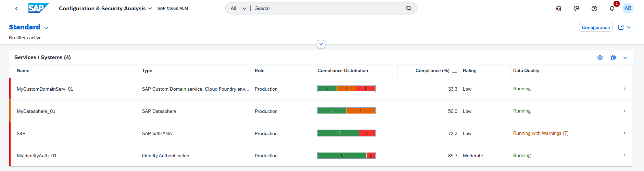
Task: Click the export to spreadsheet icon
Action: 614,57
